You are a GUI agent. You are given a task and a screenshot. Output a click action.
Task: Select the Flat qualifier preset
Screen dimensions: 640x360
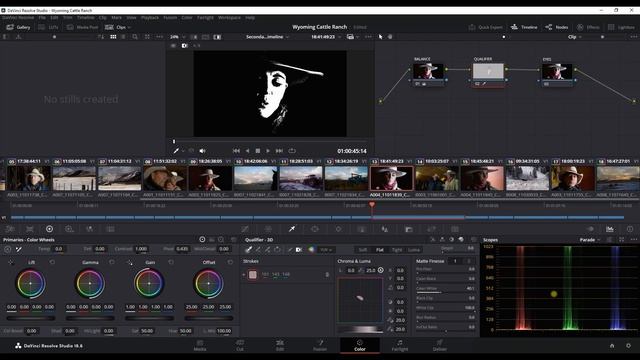380,250
